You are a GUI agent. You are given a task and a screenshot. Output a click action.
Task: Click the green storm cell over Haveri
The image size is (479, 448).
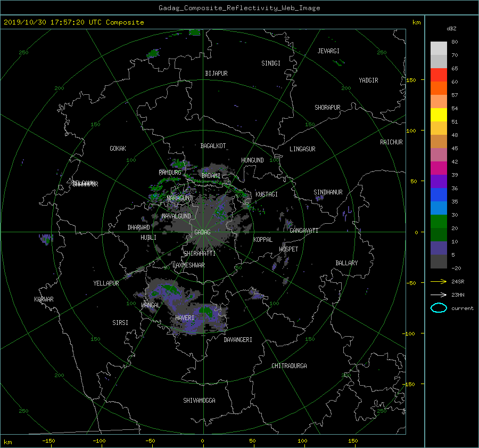click(x=206, y=311)
